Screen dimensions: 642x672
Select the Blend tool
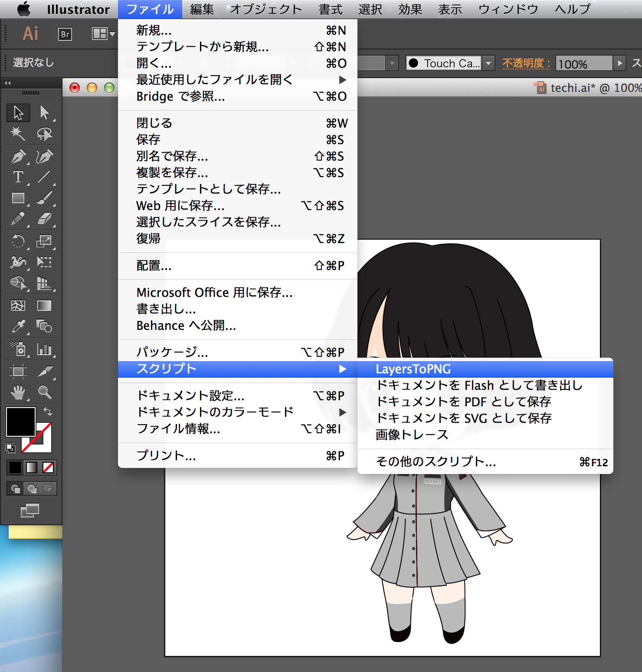tap(44, 326)
